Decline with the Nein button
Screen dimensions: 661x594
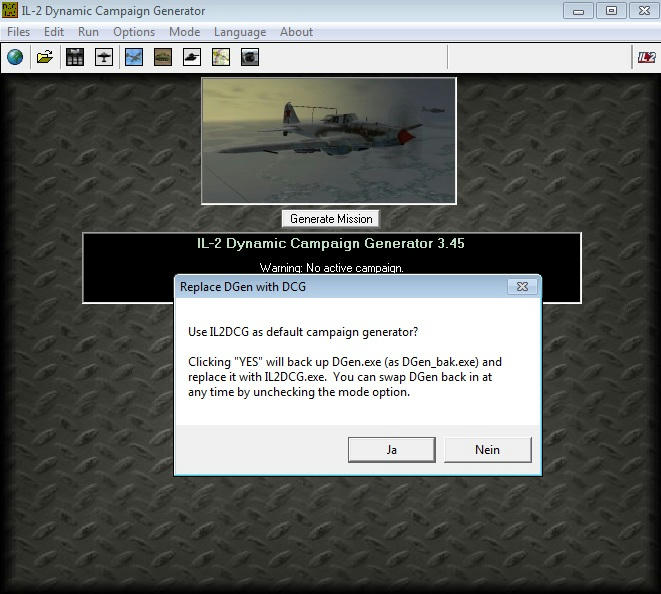pyautogui.click(x=488, y=449)
